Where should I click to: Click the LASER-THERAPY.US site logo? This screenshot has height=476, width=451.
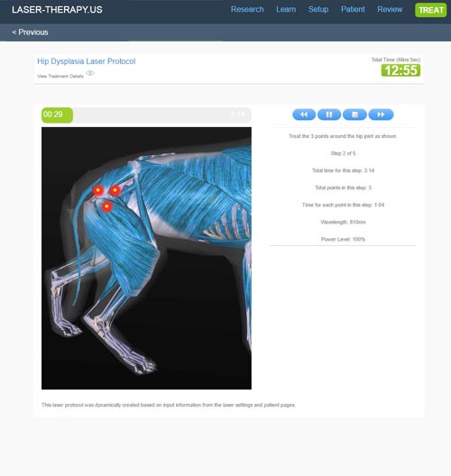(57, 10)
